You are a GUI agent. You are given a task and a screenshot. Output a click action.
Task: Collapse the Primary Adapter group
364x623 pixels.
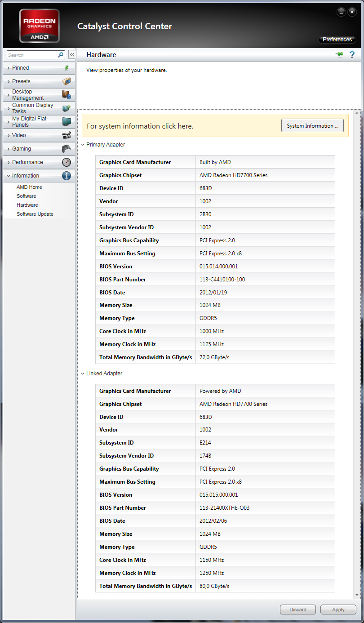pos(83,145)
